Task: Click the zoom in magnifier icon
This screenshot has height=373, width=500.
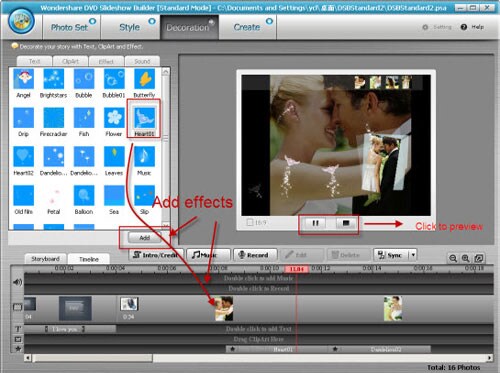Action: [x=465, y=258]
